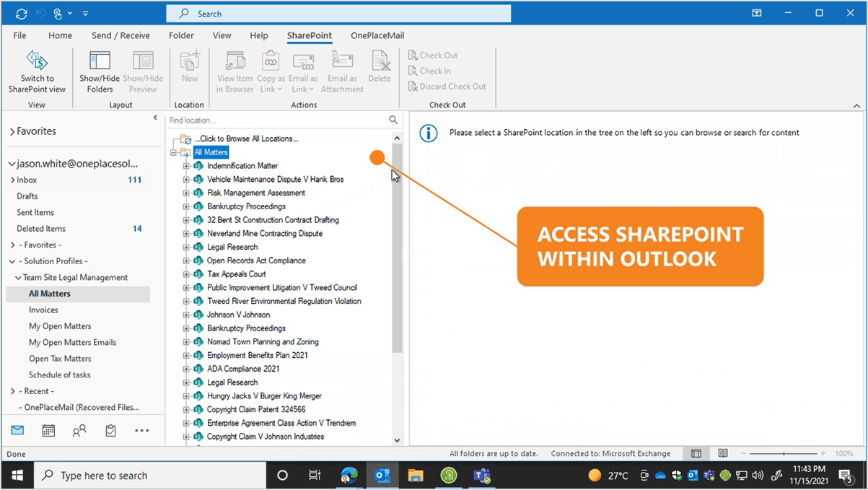Click the ribbon display options icon in title bar
This screenshot has height=490, width=868.
[x=757, y=13]
